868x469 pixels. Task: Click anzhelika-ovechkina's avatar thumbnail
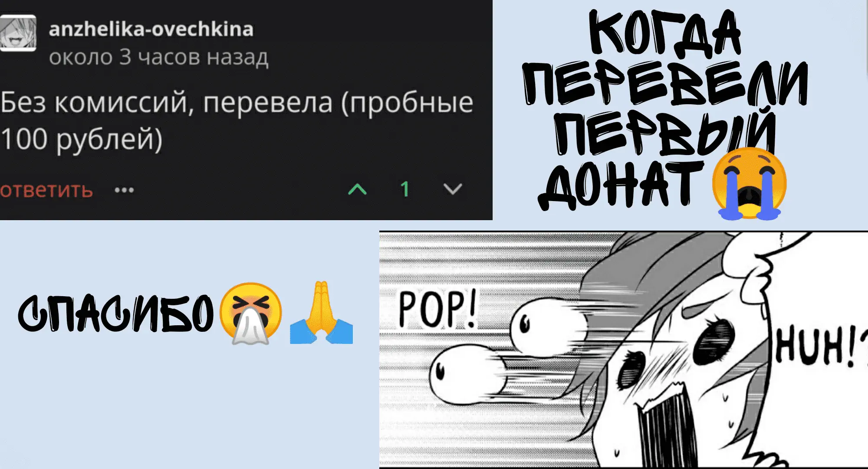[x=18, y=33]
